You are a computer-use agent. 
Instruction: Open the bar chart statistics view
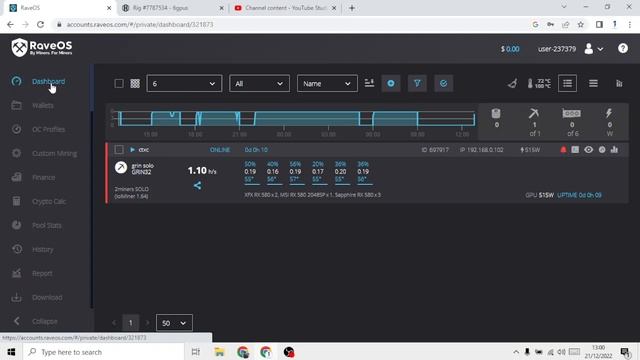click(x=619, y=83)
